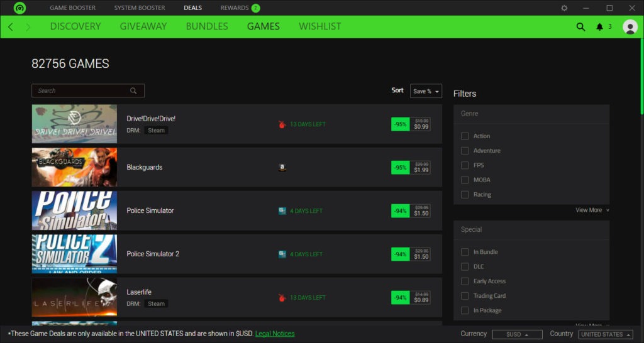Tick the DLC filter checkbox
The height and width of the screenshot is (343, 644).
[465, 267]
